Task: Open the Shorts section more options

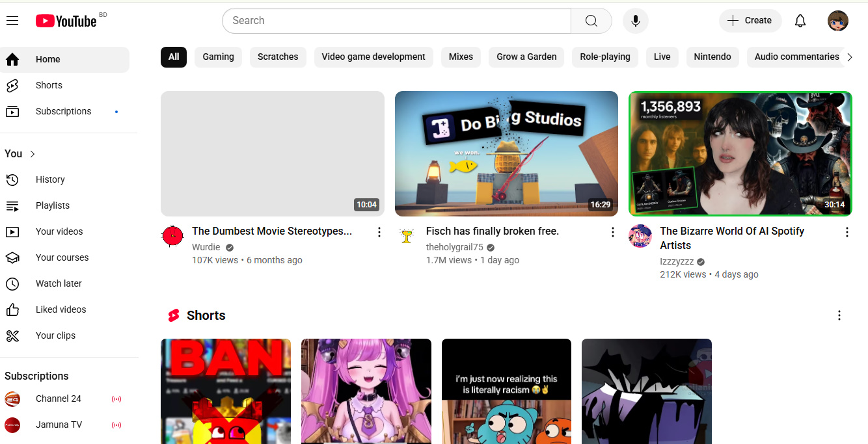Action: (x=839, y=315)
